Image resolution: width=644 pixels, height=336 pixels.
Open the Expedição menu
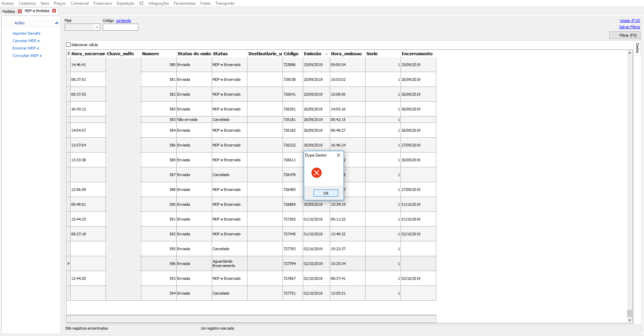pos(125,3)
